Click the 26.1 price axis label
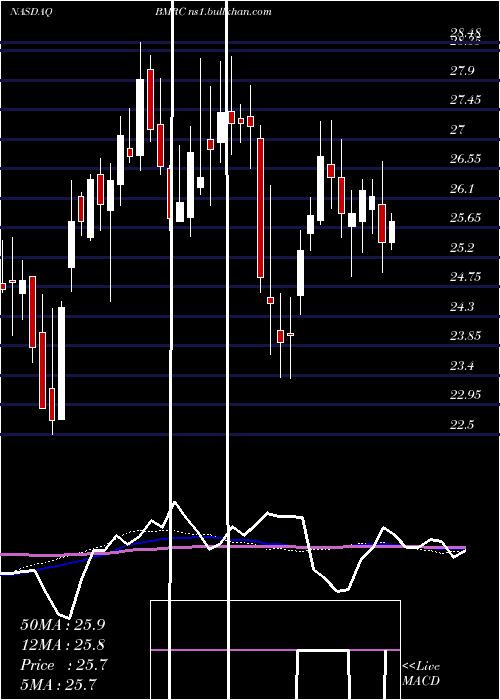Image resolution: width=500 pixels, height=700 pixels. [x=462, y=189]
